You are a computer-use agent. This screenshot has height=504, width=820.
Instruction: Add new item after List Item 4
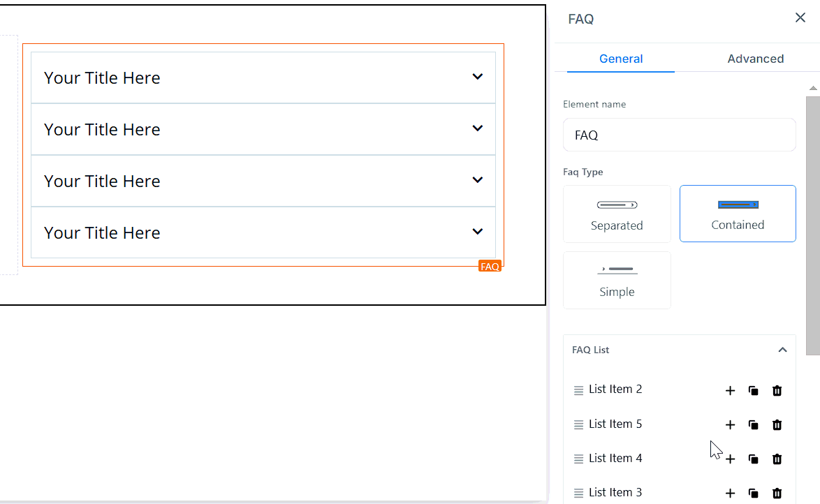click(730, 459)
